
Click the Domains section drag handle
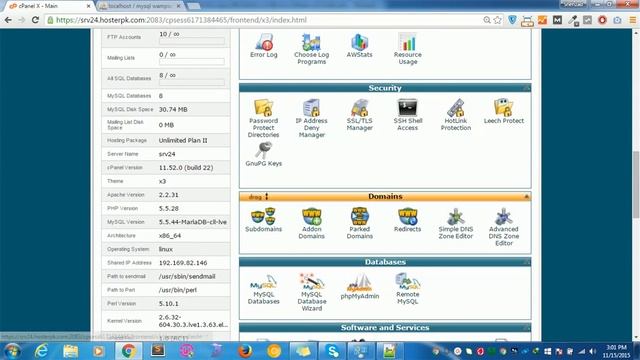tap(258, 197)
